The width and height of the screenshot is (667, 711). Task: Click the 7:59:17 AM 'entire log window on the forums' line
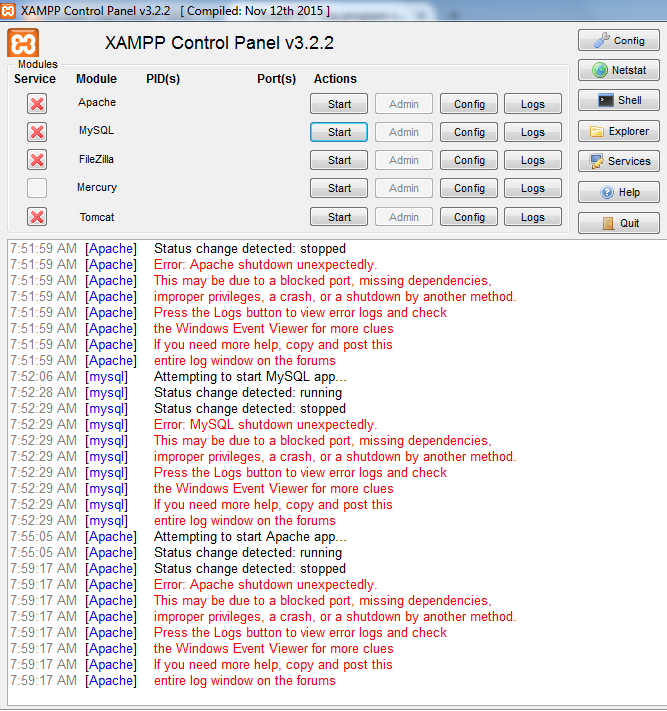[244, 681]
